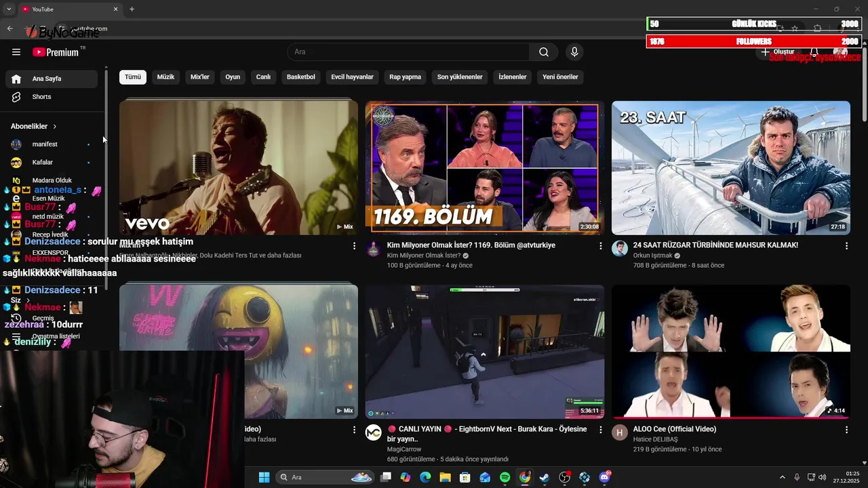Switch to the YouTube browser tab

tap(68, 9)
